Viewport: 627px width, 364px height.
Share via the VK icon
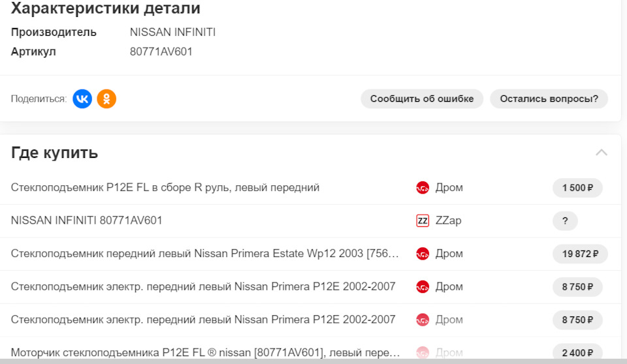[x=82, y=99]
